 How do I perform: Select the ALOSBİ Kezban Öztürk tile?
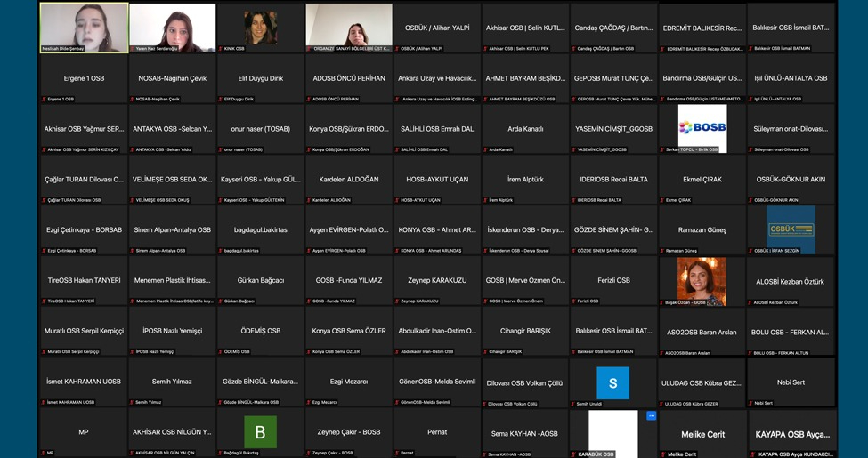[x=791, y=282]
